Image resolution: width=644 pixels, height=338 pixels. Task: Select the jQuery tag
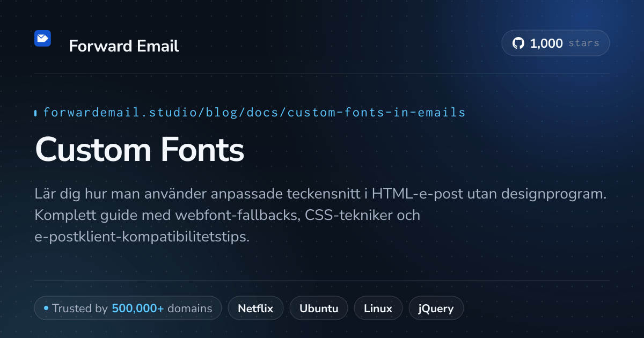pos(436,308)
